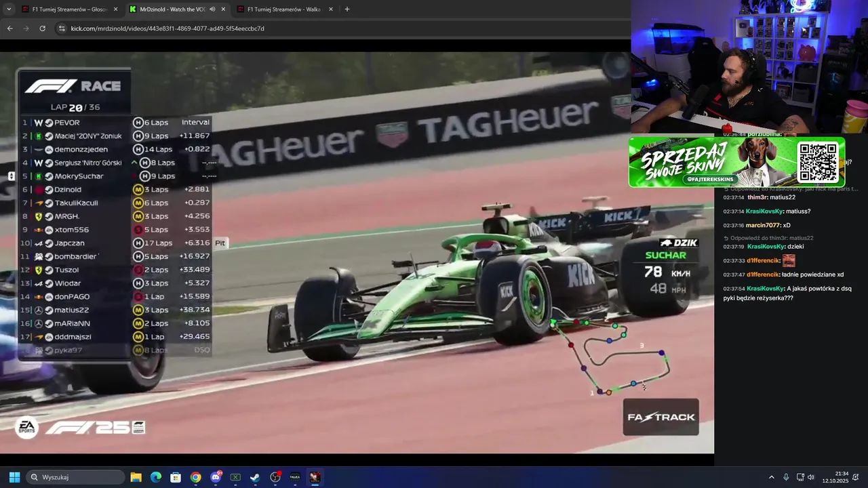Click the 'Pit' label next to Japczan
Image resolution: width=868 pixels, height=488 pixels.
220,243
